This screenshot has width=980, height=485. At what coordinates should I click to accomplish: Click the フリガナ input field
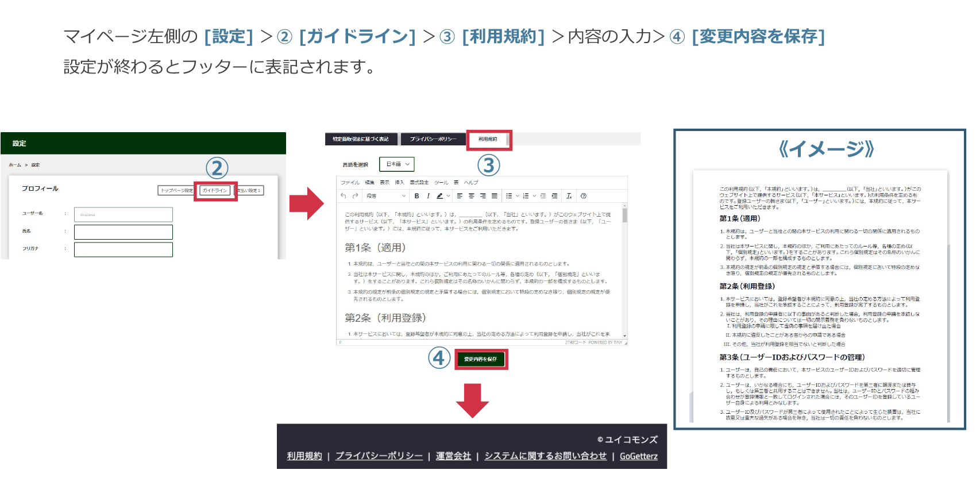[124, 249]
